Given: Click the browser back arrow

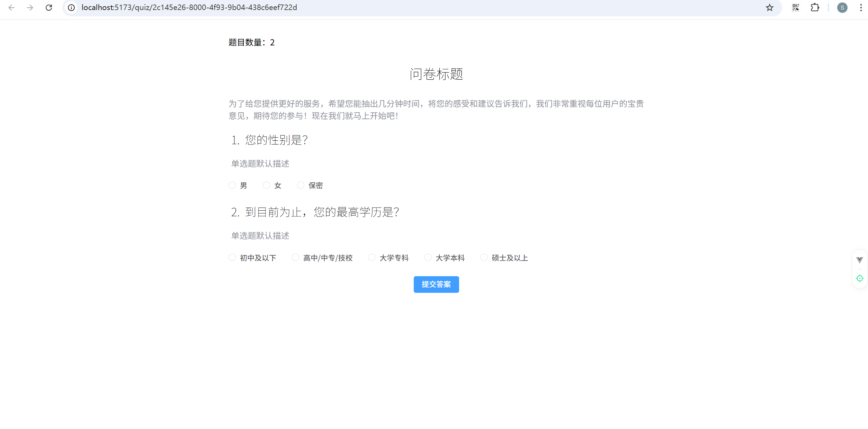Looking at the screenshot, I should [x=11, y=8].
